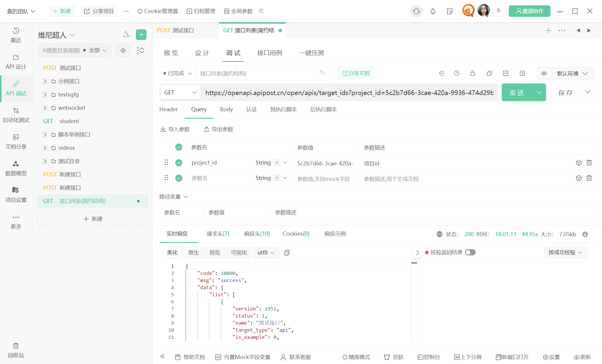Click the import upload icon beside project name
This screenshot has height=364, width=602.
[x=126, y=34]
